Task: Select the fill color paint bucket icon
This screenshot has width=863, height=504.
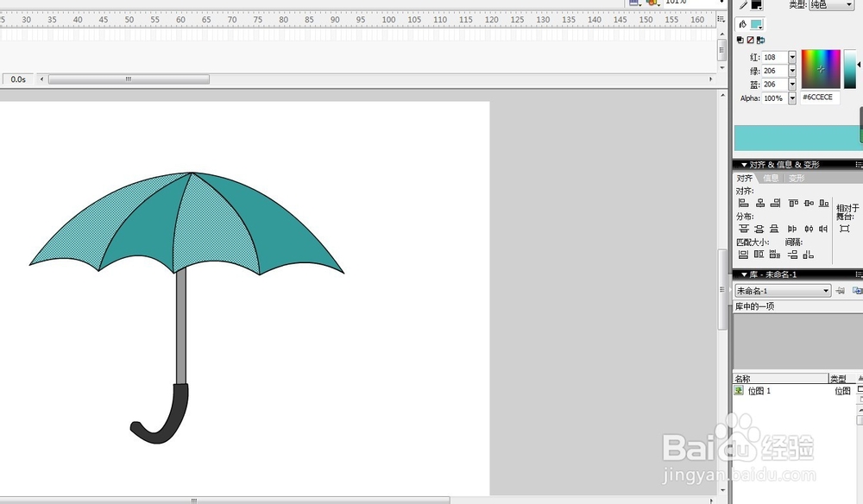Action: [743, 24]
